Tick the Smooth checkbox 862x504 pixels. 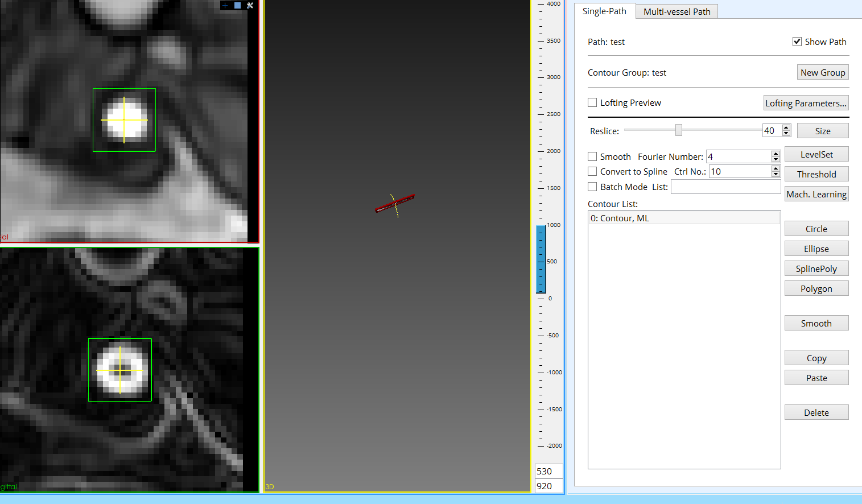point(592,156)
